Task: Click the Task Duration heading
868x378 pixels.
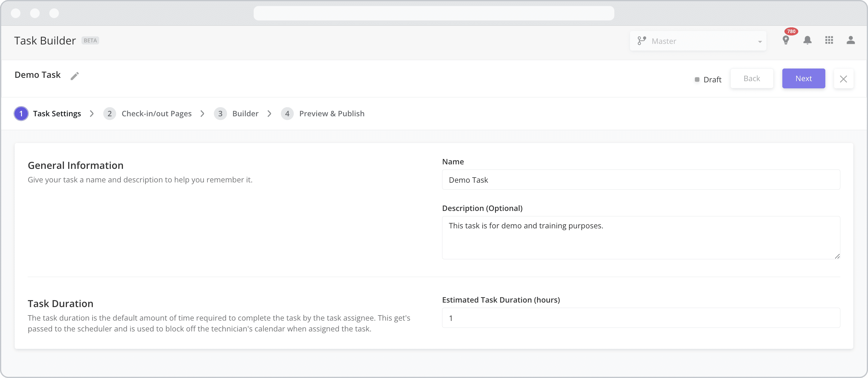Action: (61, 303)
